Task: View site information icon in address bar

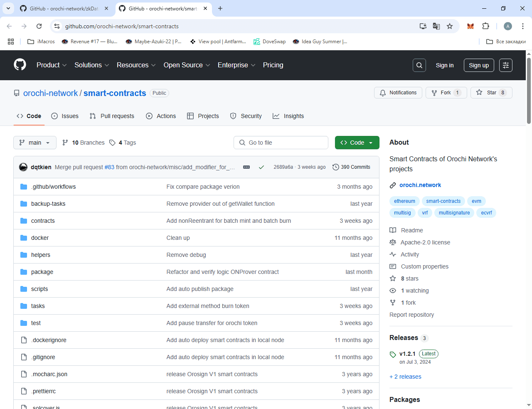Action: (57, 26)
